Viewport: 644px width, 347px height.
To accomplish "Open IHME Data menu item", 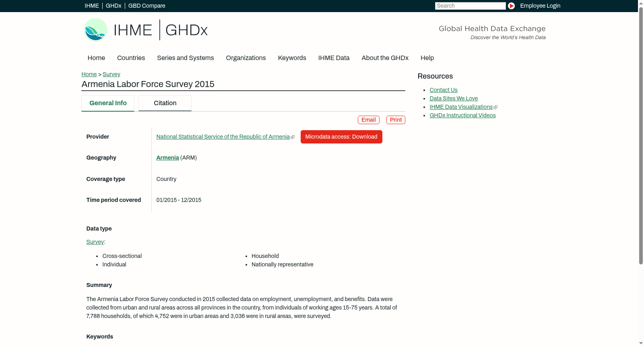I will (x=334, y=58).
